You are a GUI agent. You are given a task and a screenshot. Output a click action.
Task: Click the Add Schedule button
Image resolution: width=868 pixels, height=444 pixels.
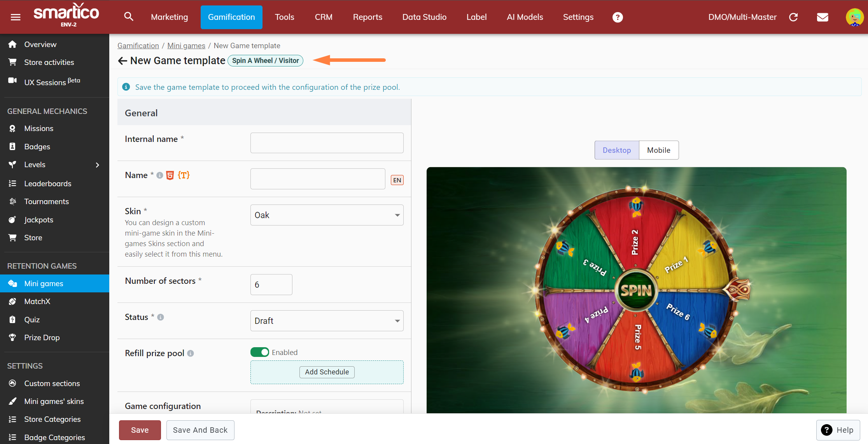click(x=327, y=372)
